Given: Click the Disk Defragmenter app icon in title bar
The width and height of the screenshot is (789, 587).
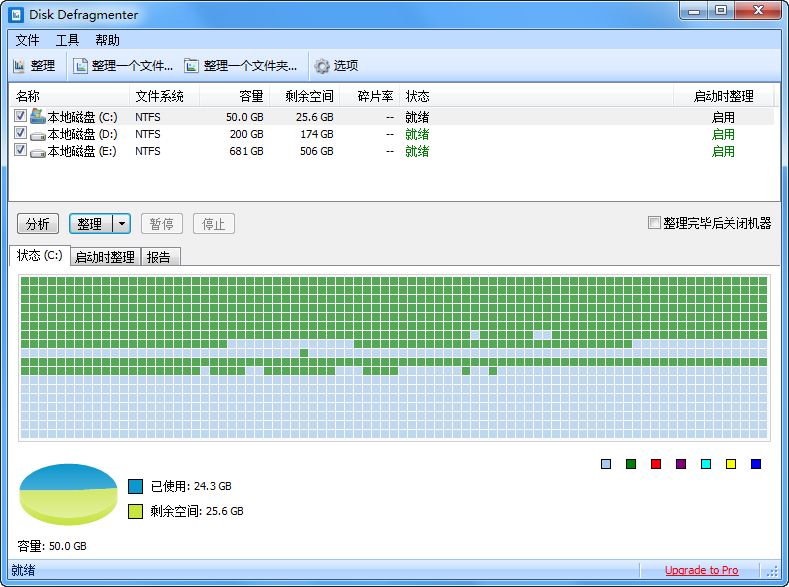Looking at the screenshot, I should tap(16, 14).
